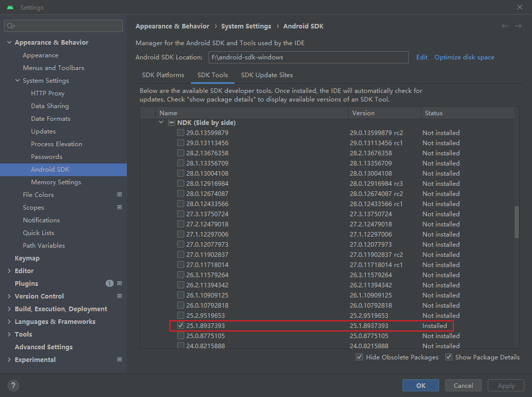
Task: Expand the Editor section
Action: [9, 271]
